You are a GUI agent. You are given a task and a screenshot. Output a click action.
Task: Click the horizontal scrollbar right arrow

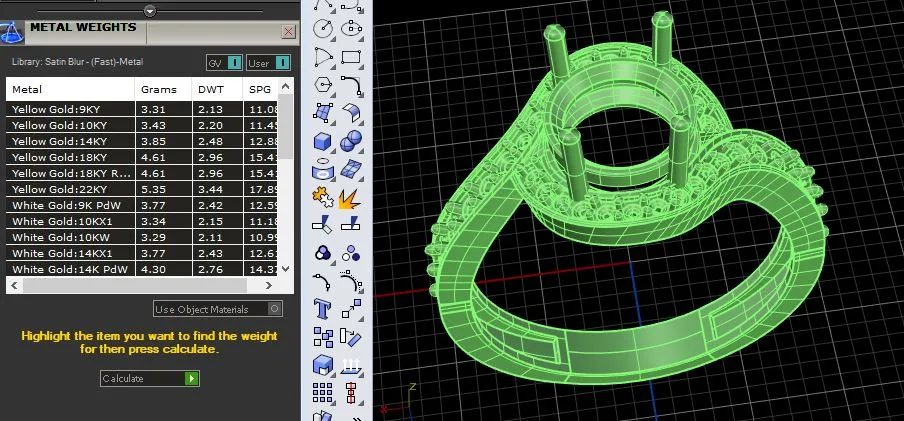tap(269, 285)
